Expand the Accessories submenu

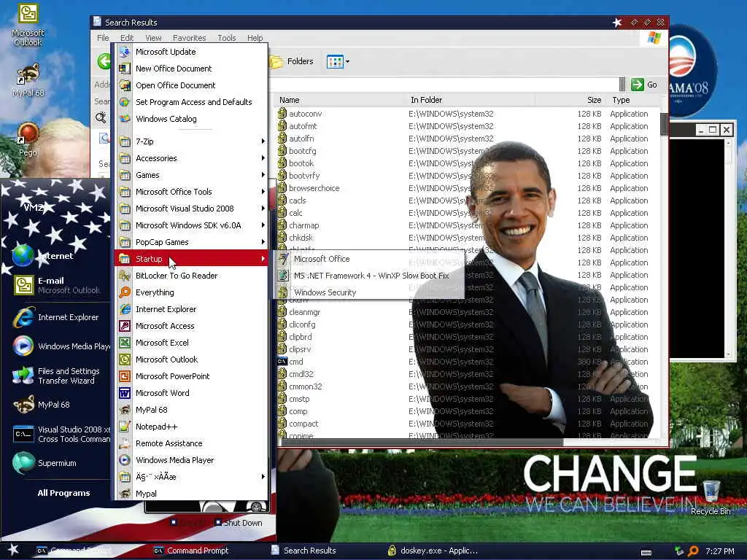pyautogui.click(x=190, y=158)
